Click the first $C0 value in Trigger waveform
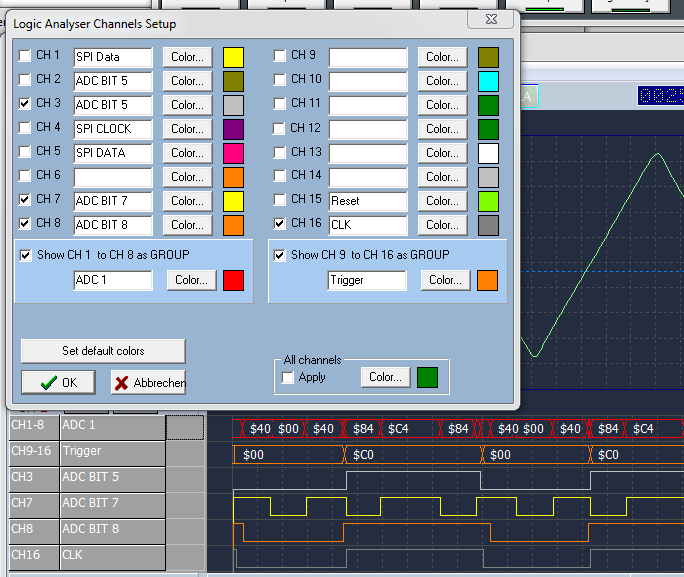This screenshot has width=684, height=577. pyautogui.click(x=363, y=455)
